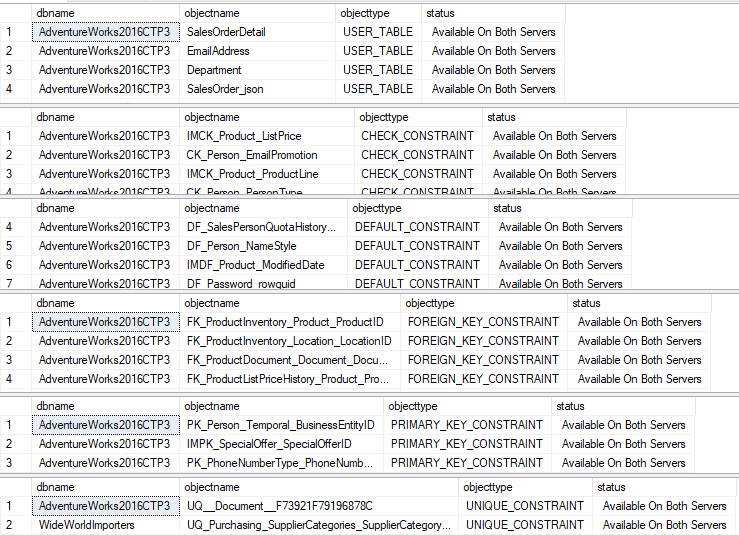
Task: Click the DF_Password_rowguid cell
Action: tap(263, 283)
